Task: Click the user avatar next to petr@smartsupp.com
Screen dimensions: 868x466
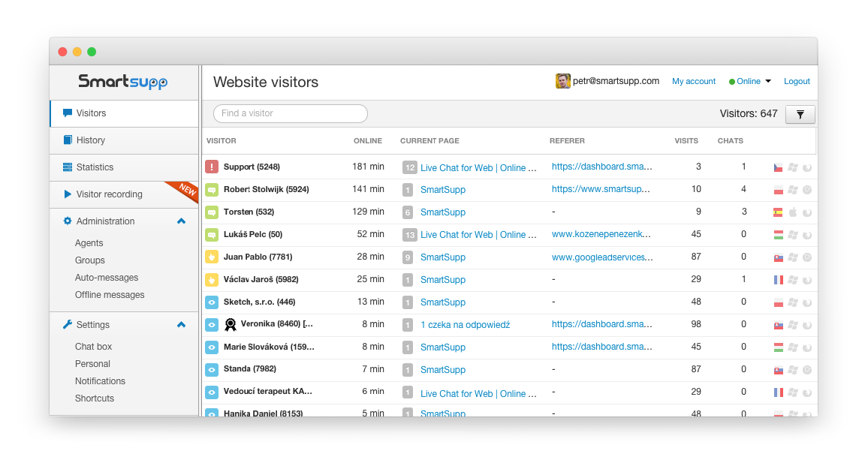Action: (562, 81)
